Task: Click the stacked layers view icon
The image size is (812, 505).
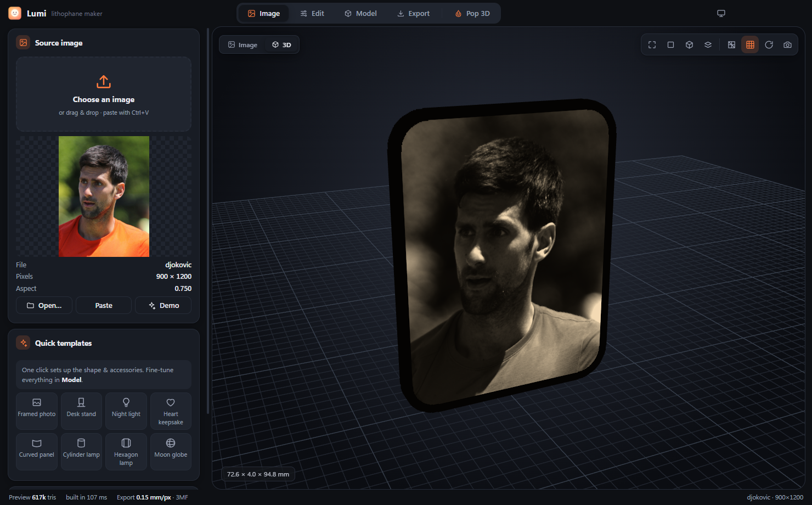Action: 708,45
